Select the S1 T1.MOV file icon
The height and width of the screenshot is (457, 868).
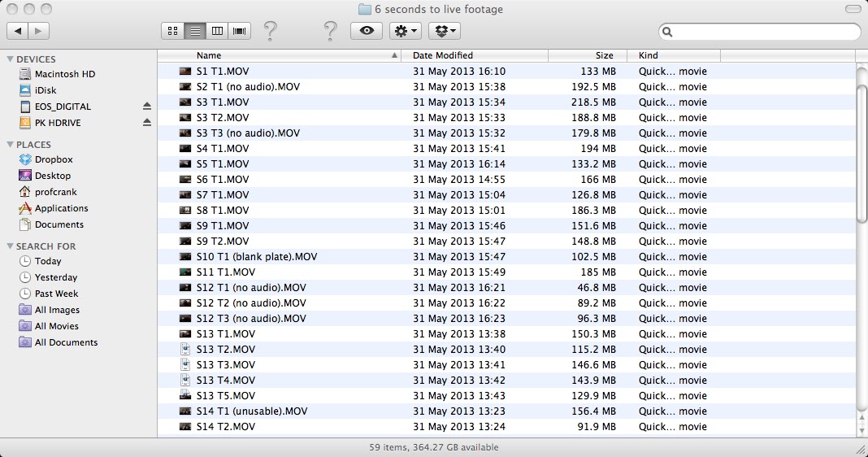pyautogui.click(x=185, y=71)
